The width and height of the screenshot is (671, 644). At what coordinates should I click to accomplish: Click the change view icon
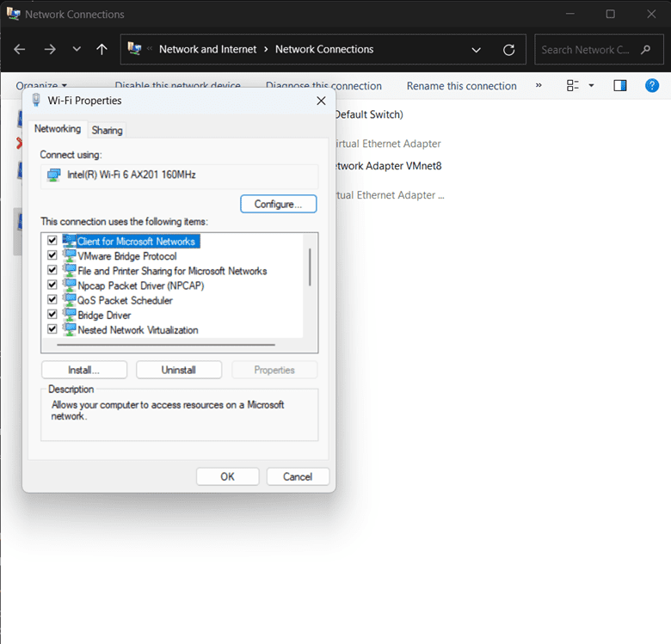click(573, 85)
